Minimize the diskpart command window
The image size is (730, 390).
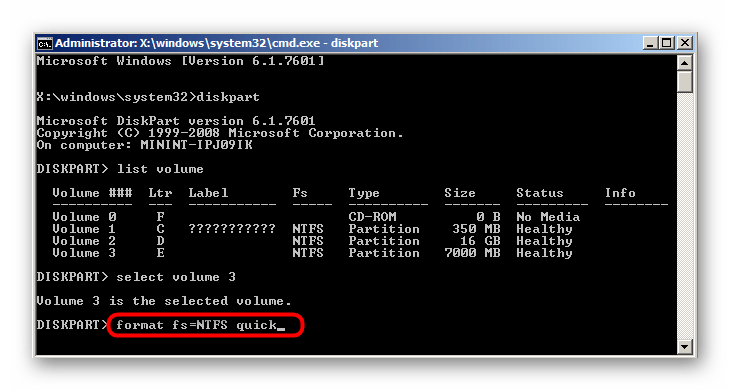(650, 43)
